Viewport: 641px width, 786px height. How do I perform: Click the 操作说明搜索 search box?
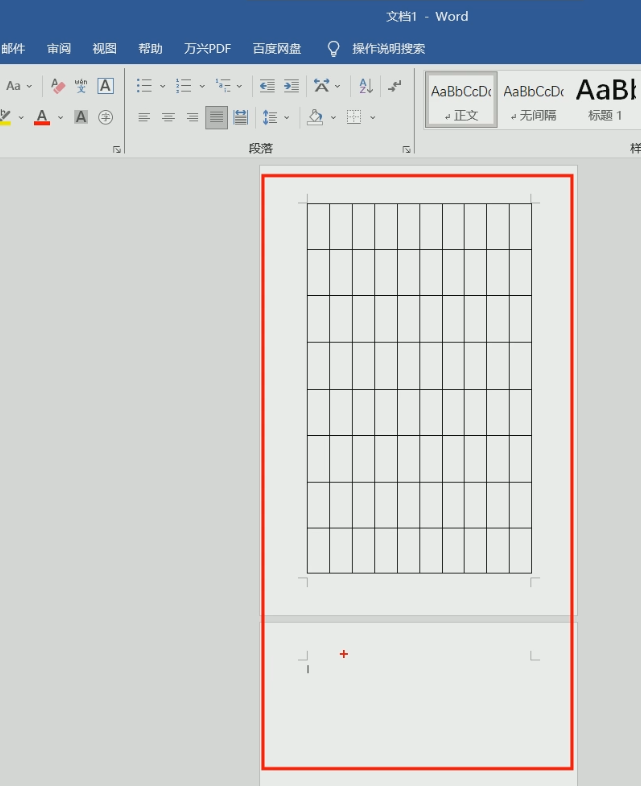(x=388, y=49)
